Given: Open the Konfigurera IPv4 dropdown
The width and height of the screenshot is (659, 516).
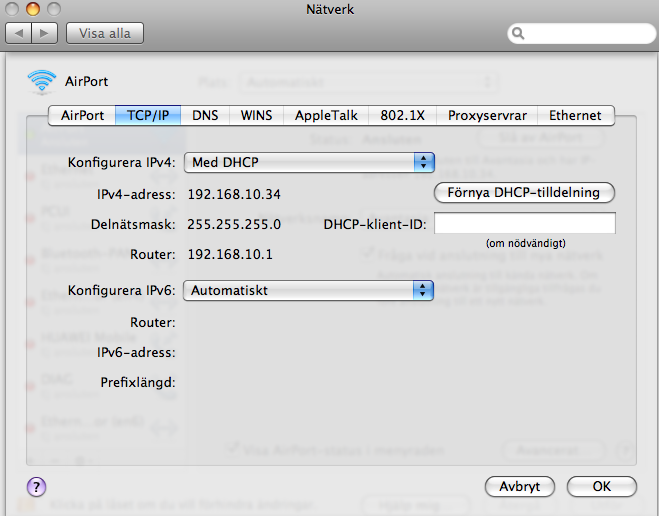Looking at the screenshot, I should click(309, 162).
